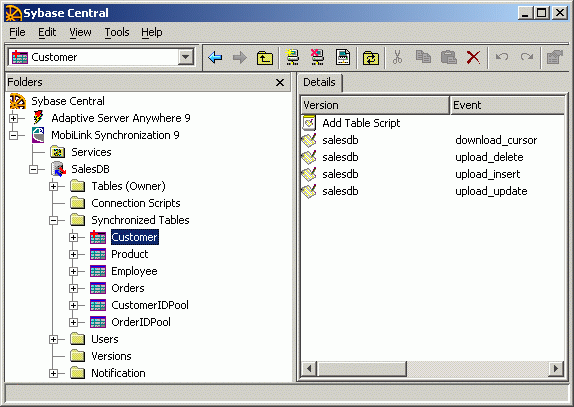Sort by the Version column header
This screenshot has width=574, height=407.
(x=375, y=105)
